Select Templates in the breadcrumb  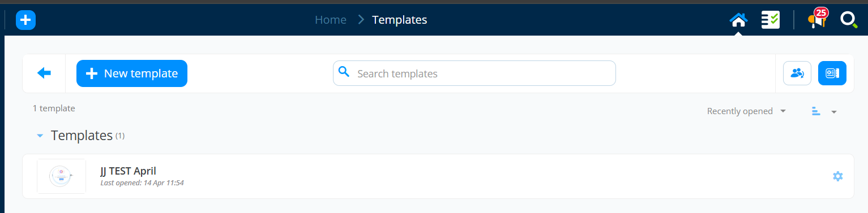click(x=400, y=20)
